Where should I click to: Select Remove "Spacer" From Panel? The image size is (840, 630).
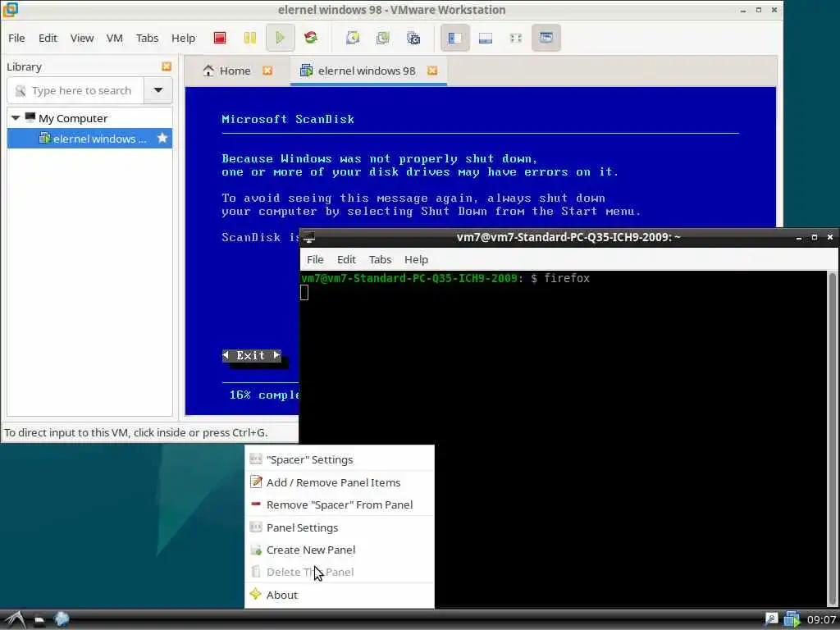(339, 504)
